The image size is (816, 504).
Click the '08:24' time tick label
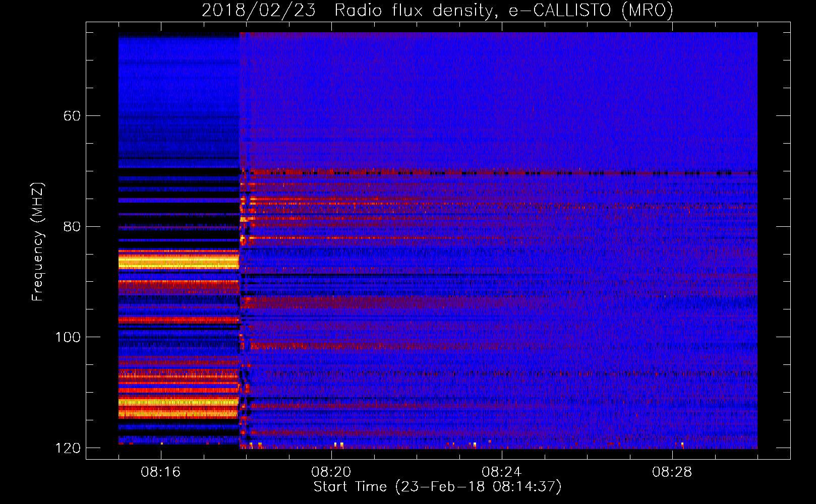(502, 472)
